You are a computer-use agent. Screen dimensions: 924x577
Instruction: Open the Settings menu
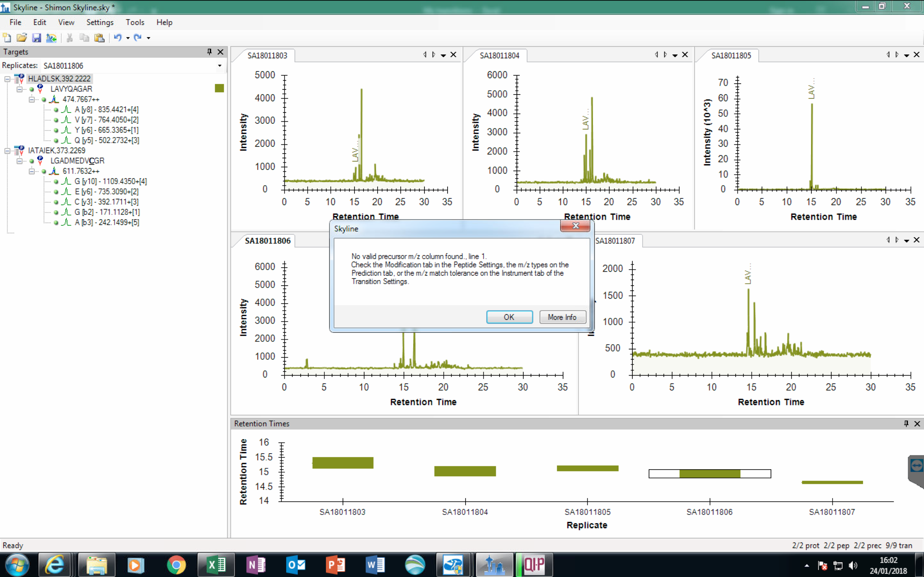(100, 22)
